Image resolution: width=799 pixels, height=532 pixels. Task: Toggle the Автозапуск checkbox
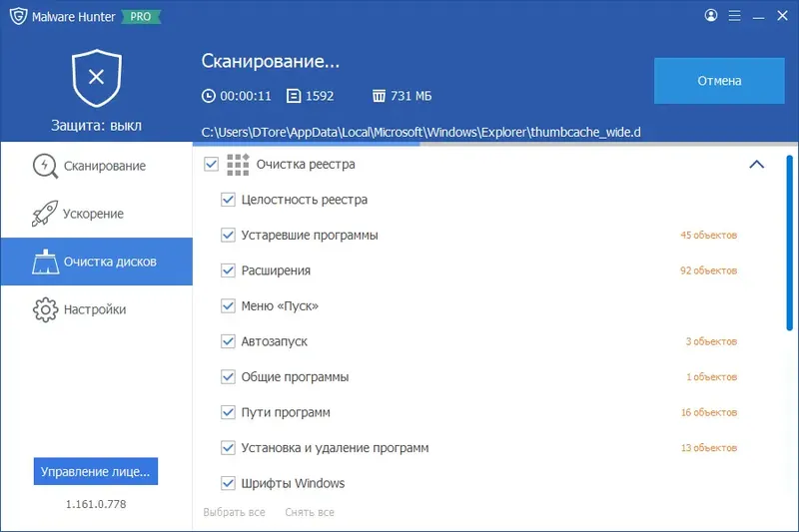tap(228, 341)
